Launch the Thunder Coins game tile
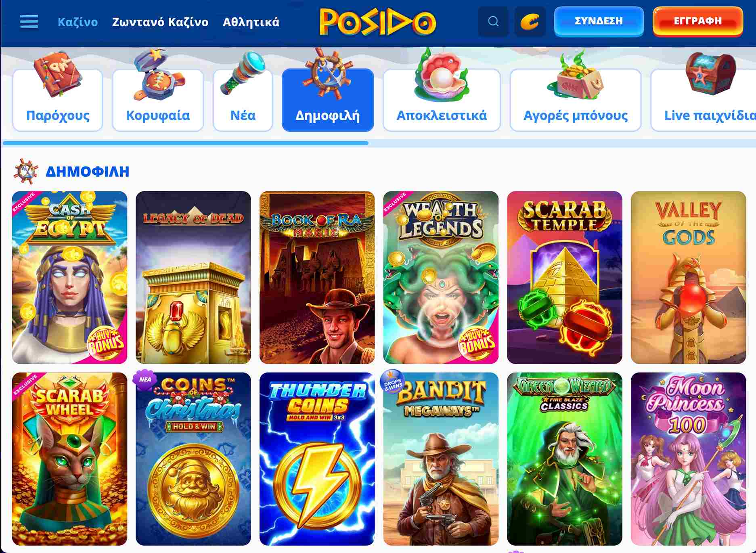This screenshot has height=553, width=756. (317, 459)
